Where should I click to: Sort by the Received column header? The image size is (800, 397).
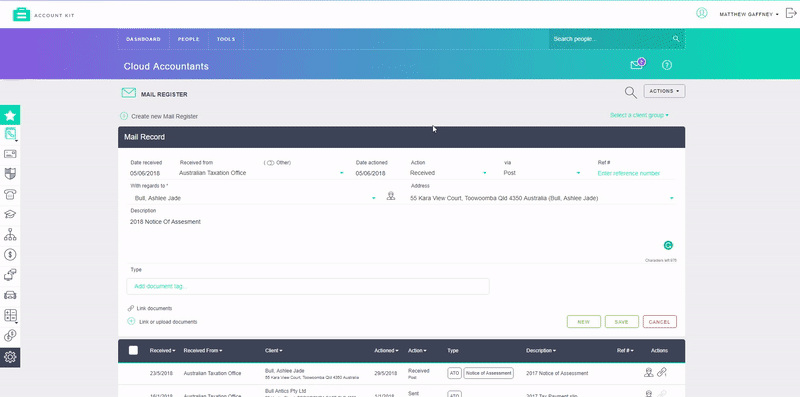[x=162, y=351]
